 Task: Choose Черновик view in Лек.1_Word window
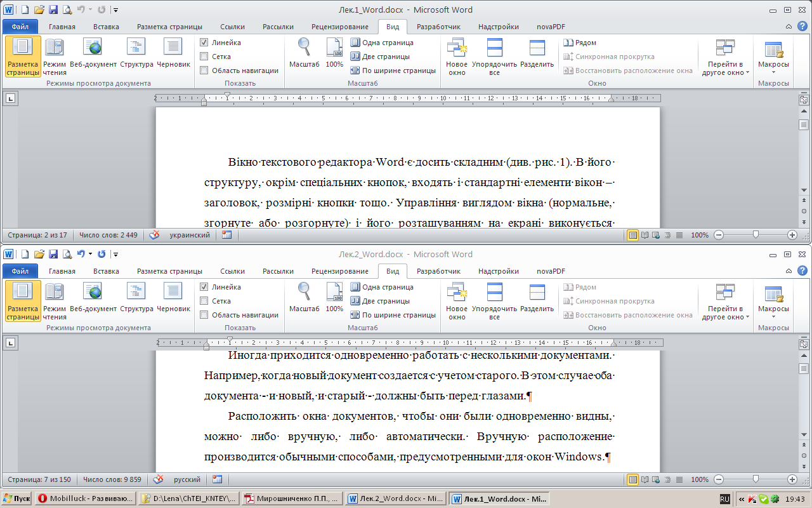pos(173,53)
